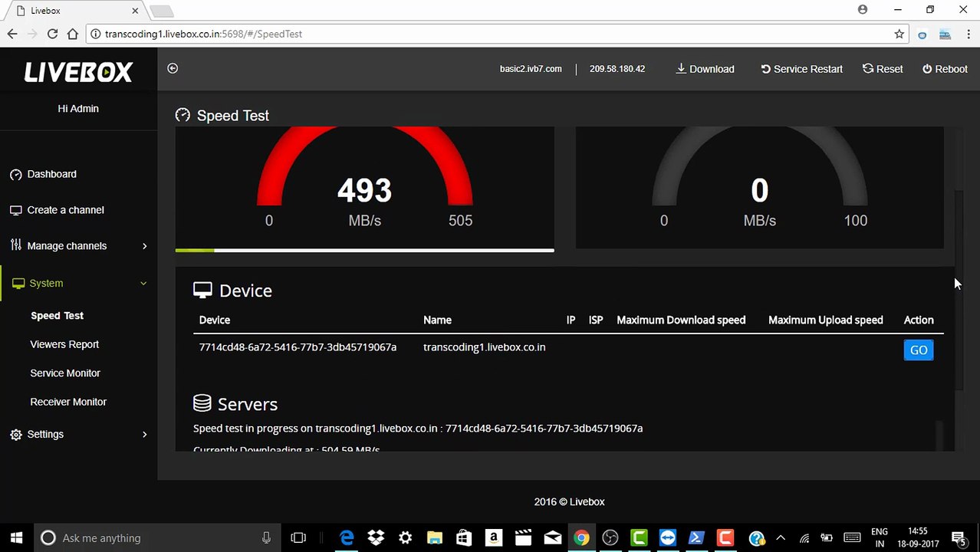
Task: Expand Manage channels chevron
Action: pos(144,246)
